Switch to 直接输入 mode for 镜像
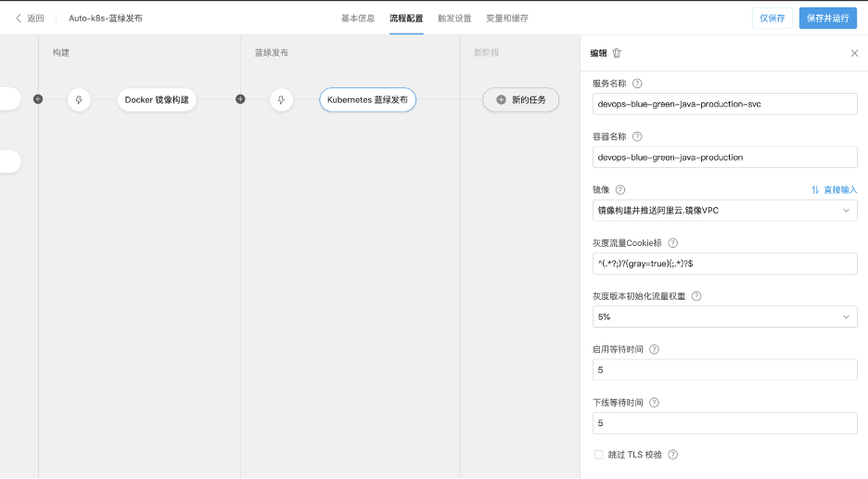The height and width of the screenshot is (479, 868). point(835,190)
